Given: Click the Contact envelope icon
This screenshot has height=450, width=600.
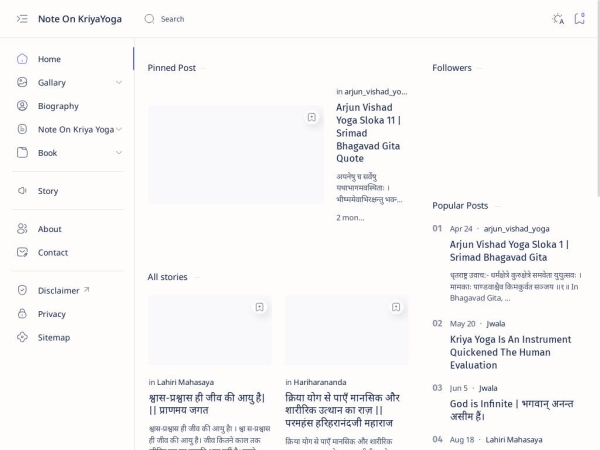Looking at the screenshot, I should [22, 252].
